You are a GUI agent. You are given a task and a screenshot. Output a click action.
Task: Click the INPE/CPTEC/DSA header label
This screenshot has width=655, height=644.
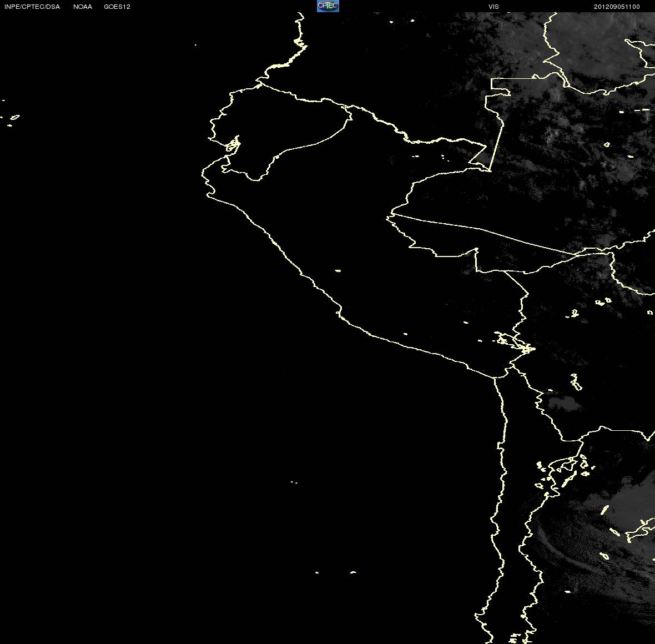[32, 7]
